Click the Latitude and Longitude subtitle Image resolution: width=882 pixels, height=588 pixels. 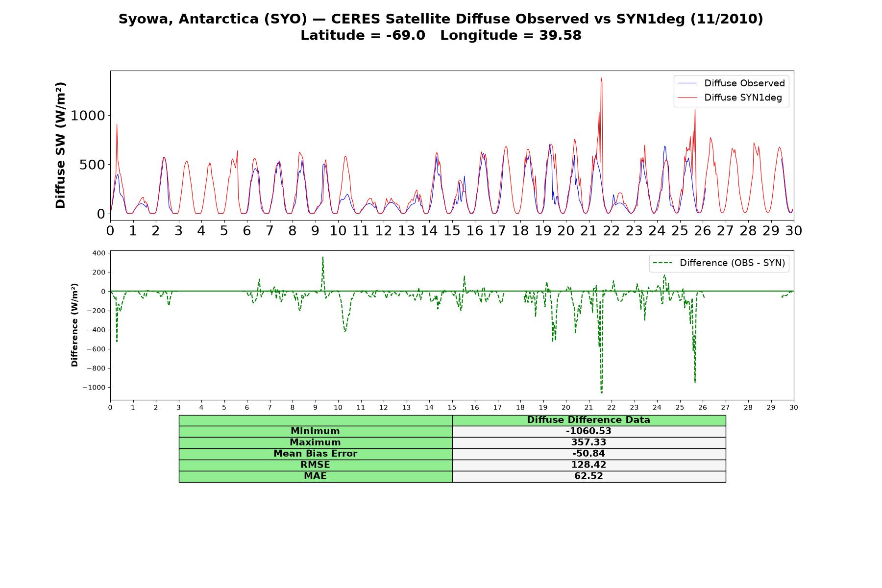click(x=441, y=35)
